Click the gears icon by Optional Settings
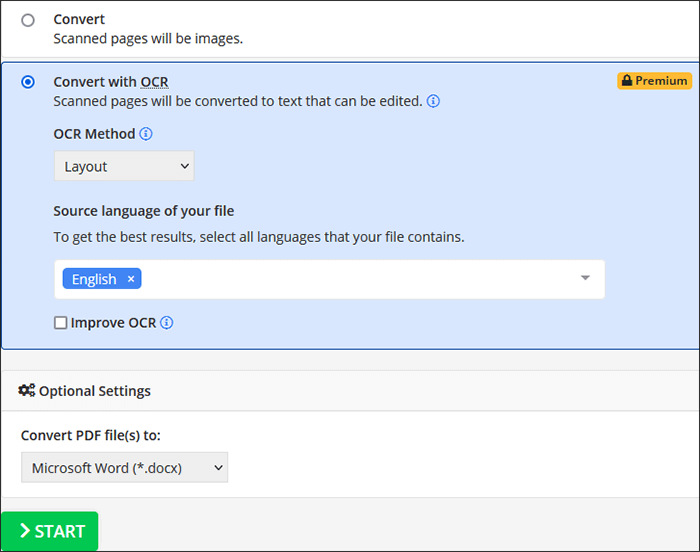This screenshot has width=700, height=552. [x=27, y=391]
